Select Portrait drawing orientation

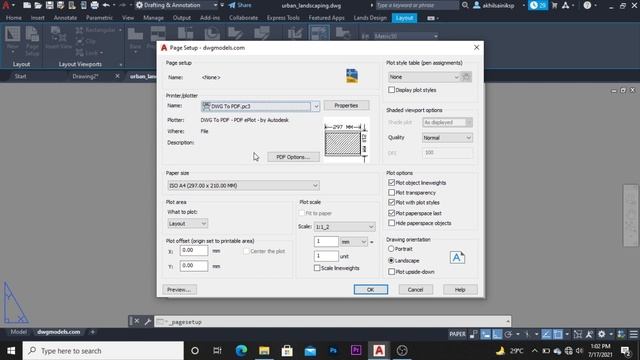coord(391,249)
